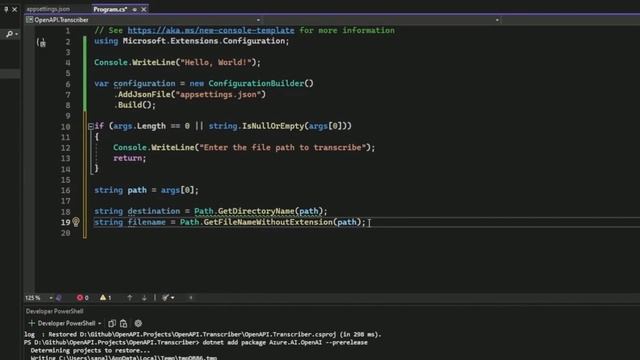Select the Developer PowerShell panel title
The height and width of the screenshot is (360, 640).
tap(54, 311)
